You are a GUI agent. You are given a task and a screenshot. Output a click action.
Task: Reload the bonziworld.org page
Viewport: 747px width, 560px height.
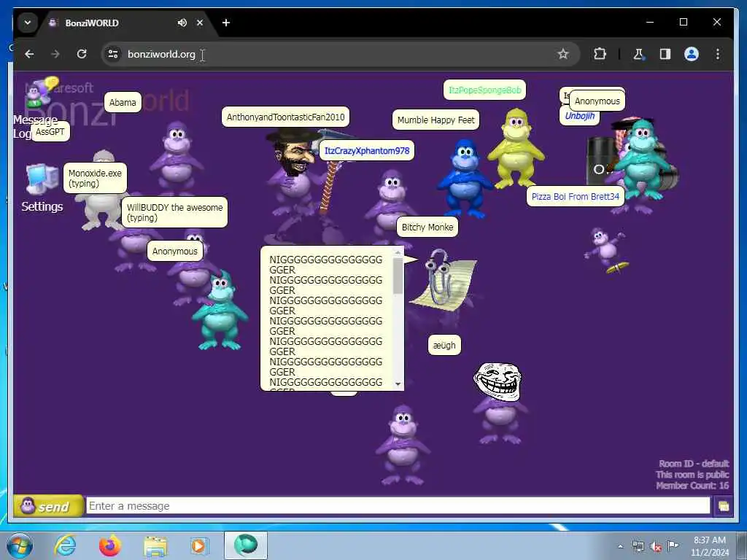point(82,54)
